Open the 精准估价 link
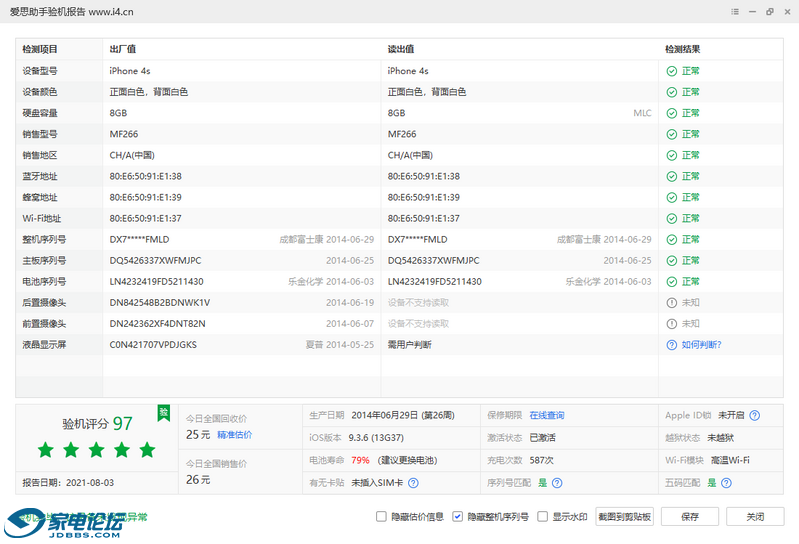This screenshot has width=799, height=544. tap(234, 435)
